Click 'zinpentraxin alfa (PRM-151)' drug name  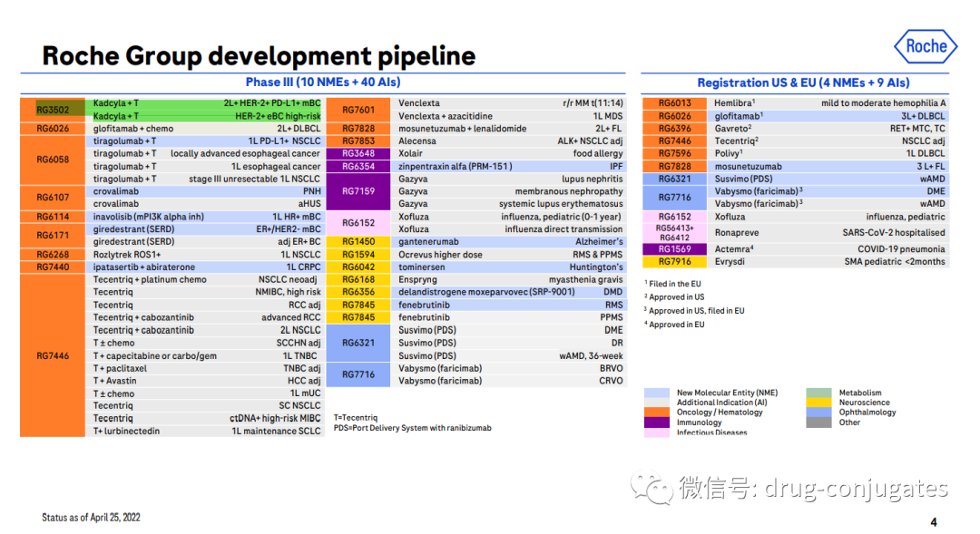pyautogui.click(x=455, y=167)
